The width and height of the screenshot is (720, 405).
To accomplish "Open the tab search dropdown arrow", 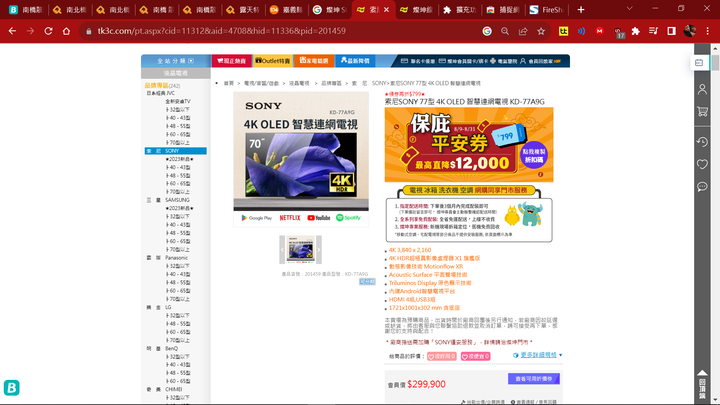I will [x=630, y=9].
